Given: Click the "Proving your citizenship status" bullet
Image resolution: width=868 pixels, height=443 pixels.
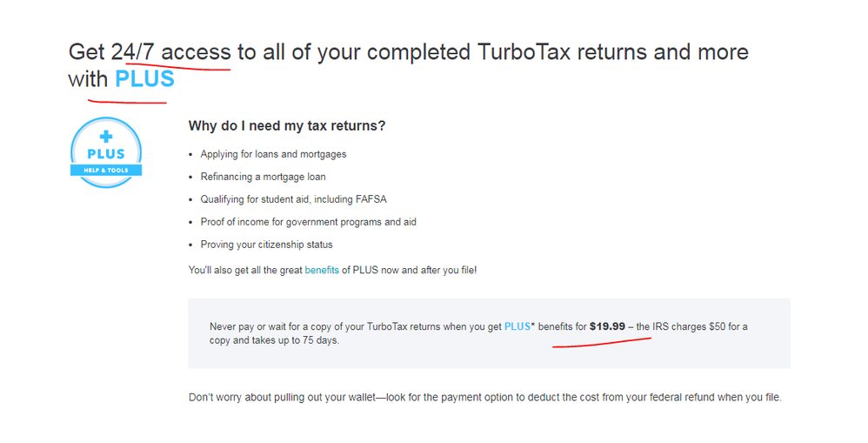Looking at the screenshot, I should [x=266, y=245].
